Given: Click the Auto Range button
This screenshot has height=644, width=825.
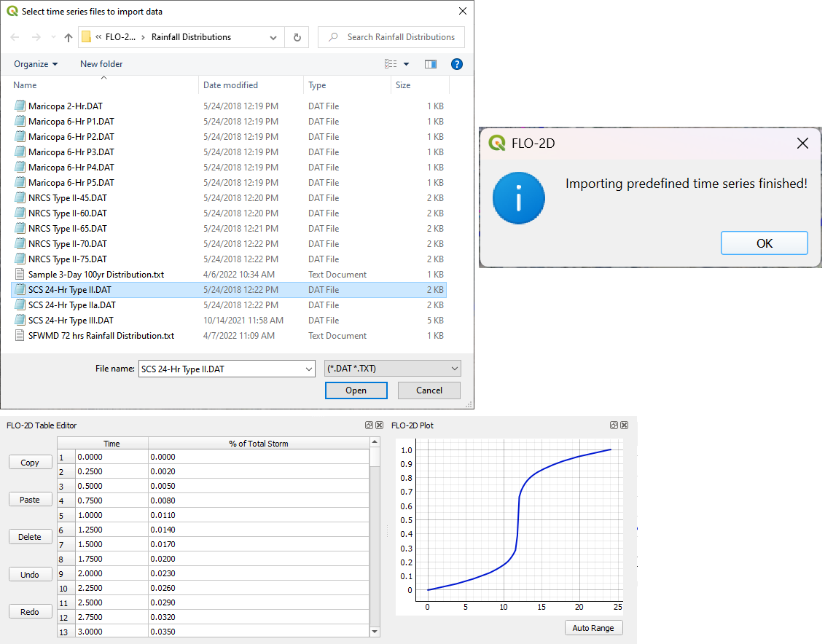Looking at the screenshot, I should click(593, 628).
